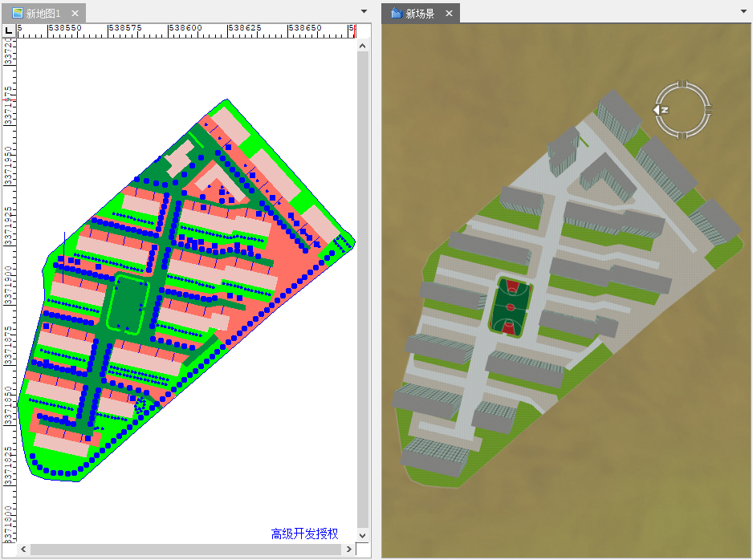Click the L-shaped ruler corner icon

(x=9, y=30)
